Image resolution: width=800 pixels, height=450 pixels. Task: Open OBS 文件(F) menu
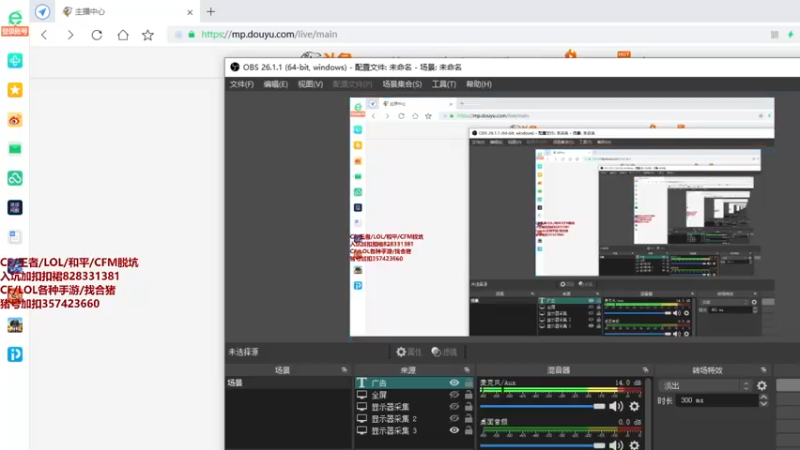point(242,84)
